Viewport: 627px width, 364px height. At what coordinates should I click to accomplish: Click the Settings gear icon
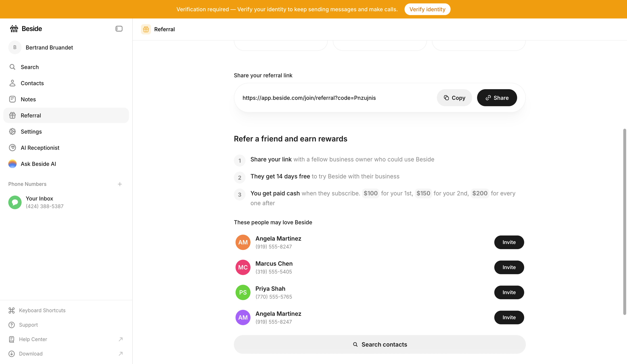tap(12, 132)
